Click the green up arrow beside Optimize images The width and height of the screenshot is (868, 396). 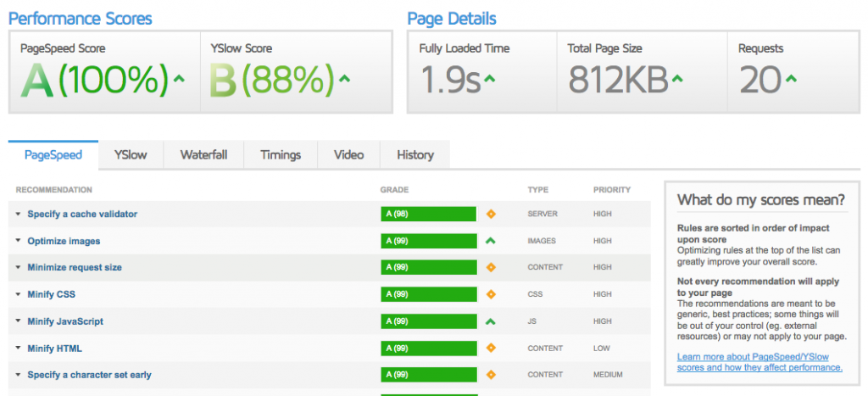point(491,241)
